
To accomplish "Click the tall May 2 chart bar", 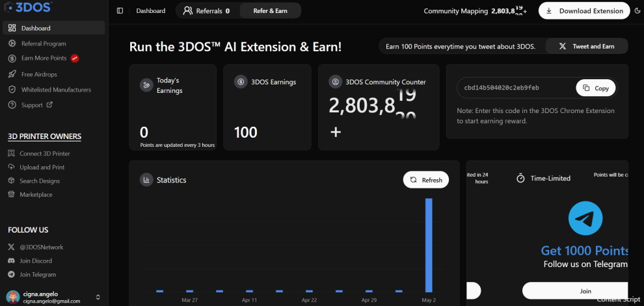I will [x=429, y=246].
